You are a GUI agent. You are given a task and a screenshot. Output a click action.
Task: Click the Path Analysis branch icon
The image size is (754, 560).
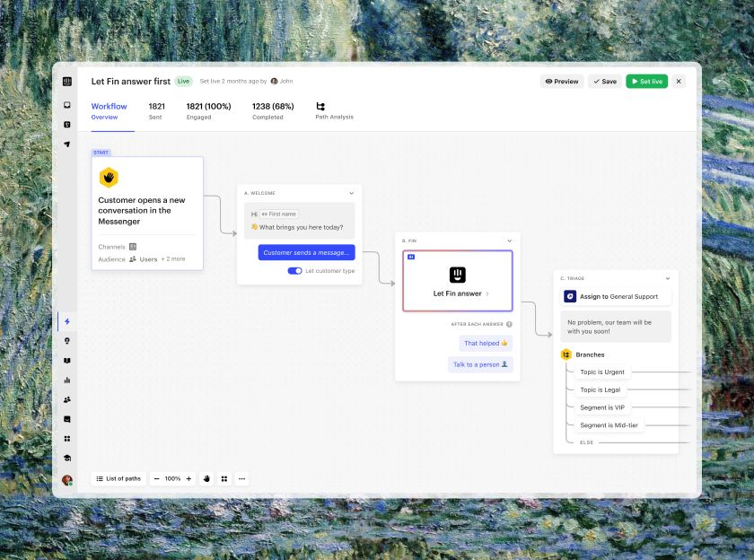(320, 106)
